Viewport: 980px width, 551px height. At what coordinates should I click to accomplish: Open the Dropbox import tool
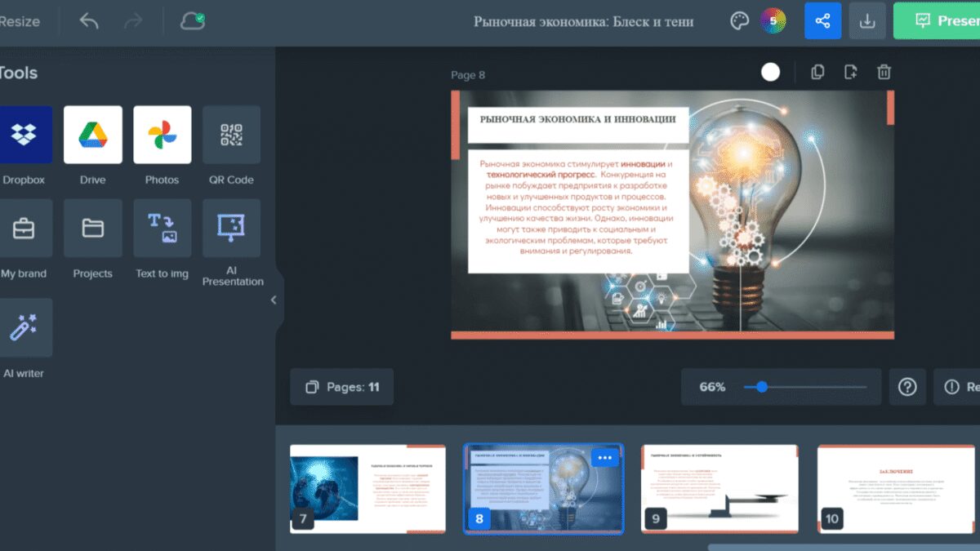tap(24, 135)
